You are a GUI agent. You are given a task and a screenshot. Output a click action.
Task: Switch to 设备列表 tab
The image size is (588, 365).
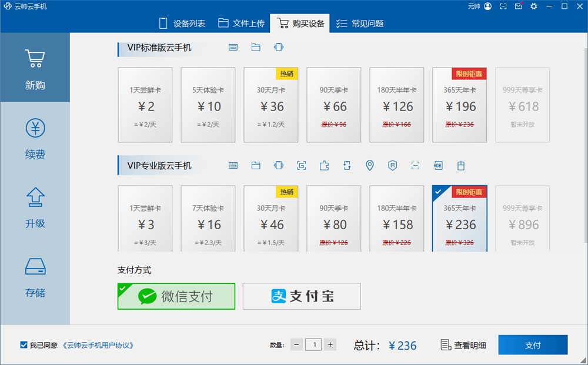click(x=182, y=24)
